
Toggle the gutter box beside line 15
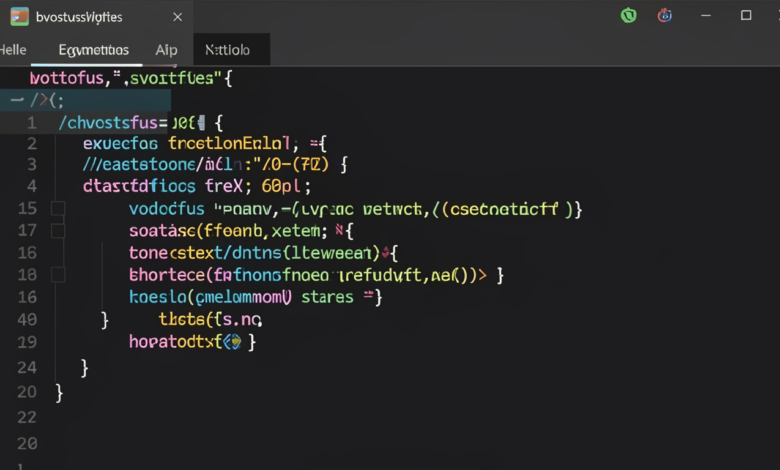point(58,209)
